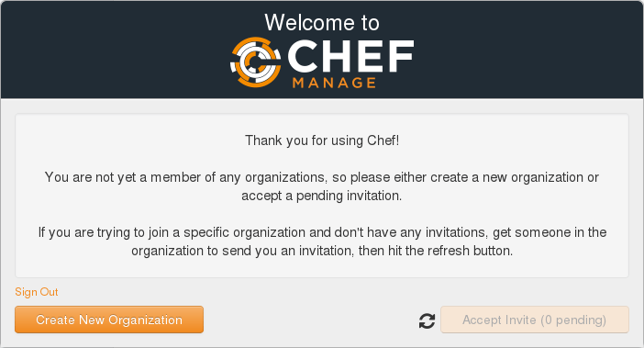The width and height of the screenshot is (644, 348).
Task: Click 'get someone in the' phrase
Action: point(550,232)
